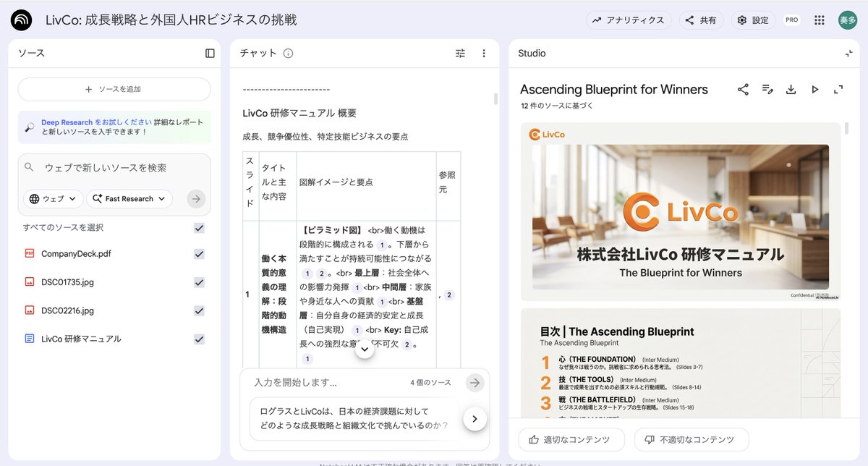Share the Ascending Blueprint slideshow
The image size is (868, 466).
pos(743,89)
